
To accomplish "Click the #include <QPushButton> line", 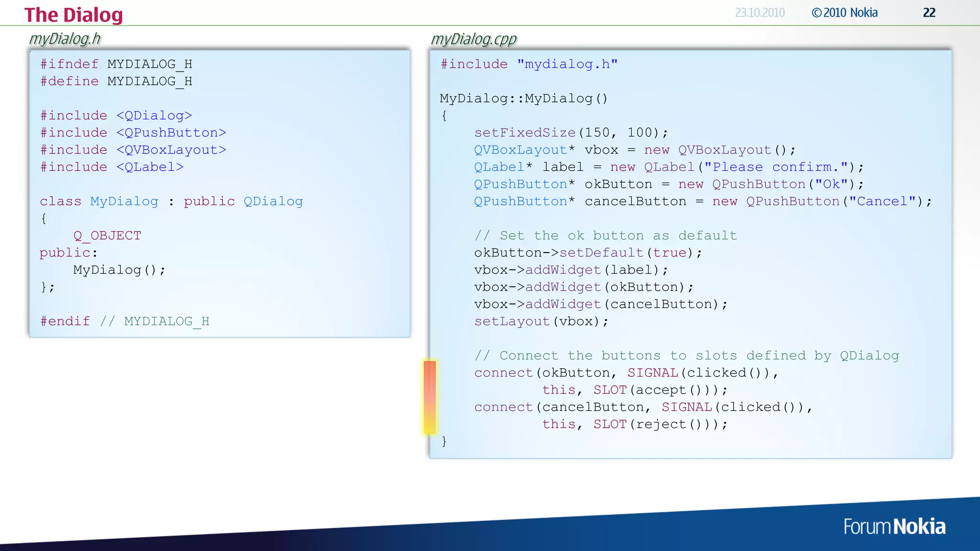I will [x=133, y=132].
